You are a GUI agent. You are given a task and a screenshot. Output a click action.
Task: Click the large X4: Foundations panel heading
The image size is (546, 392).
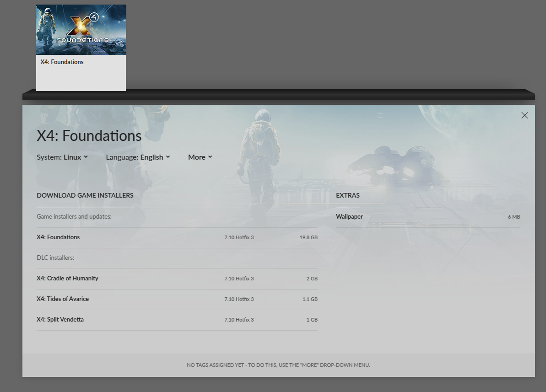[x=89, y=136]
